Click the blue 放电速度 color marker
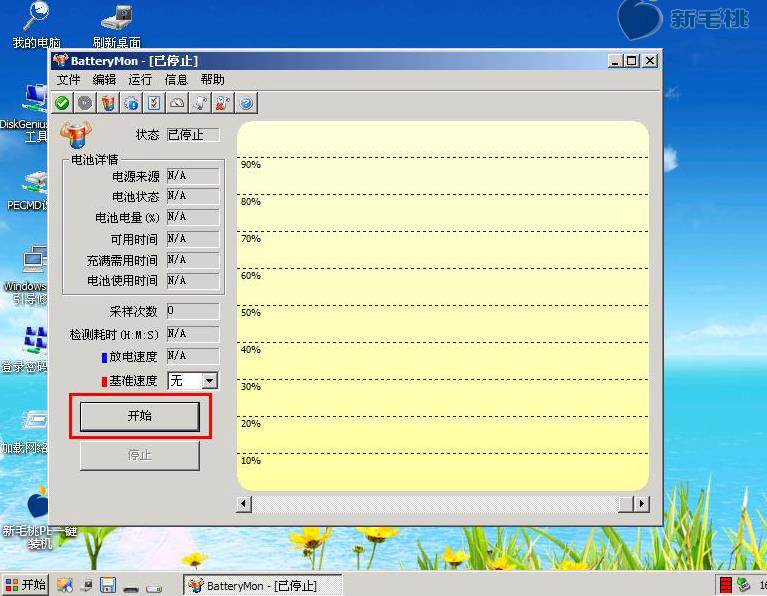Image resolution: width=767 pixels, height=596 pixels. (104, 358)
